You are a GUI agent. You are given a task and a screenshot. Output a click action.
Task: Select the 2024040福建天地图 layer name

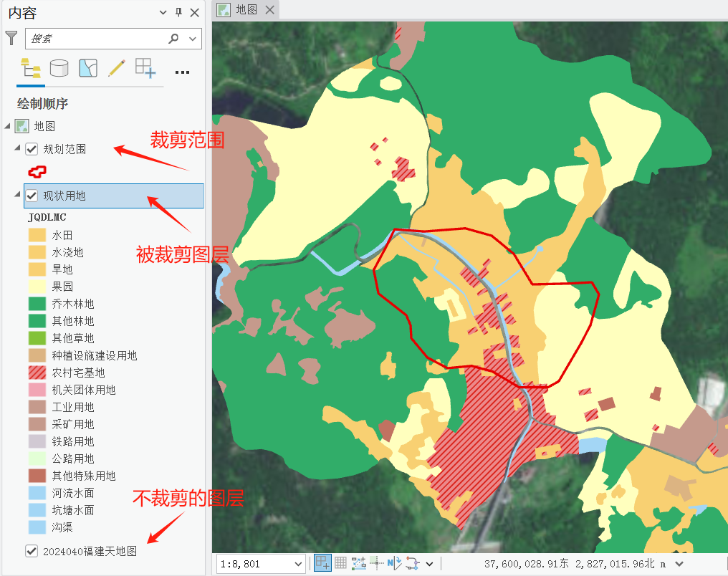pyautogui.click(x=90, y=551)
